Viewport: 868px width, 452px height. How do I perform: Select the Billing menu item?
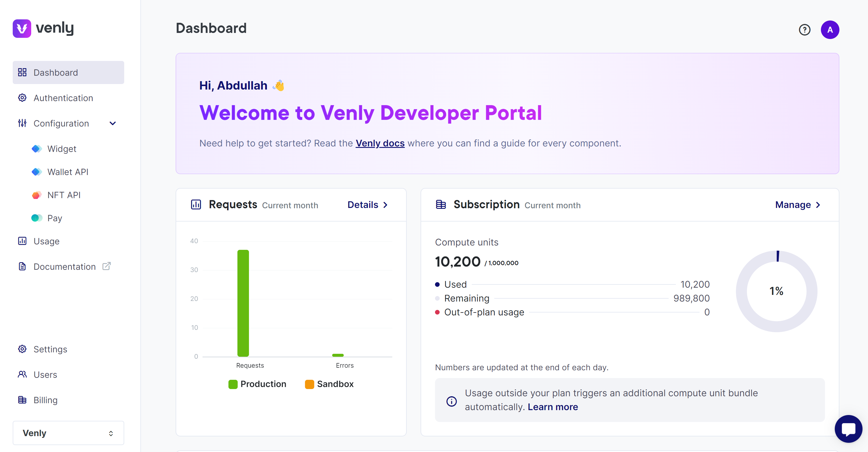pos(45,400)
